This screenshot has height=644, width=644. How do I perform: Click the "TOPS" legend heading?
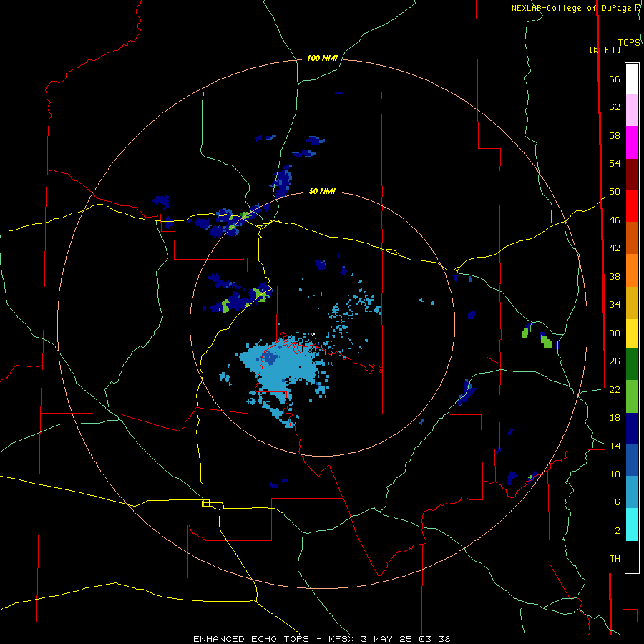click(x=629, y=43)
